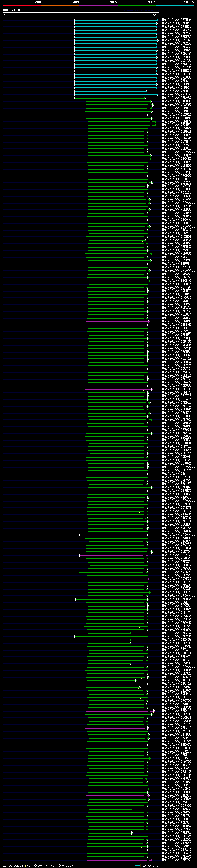Select the UniRef100_A7VCG6 label
The image size is (197, 868).
pos(177,373)
